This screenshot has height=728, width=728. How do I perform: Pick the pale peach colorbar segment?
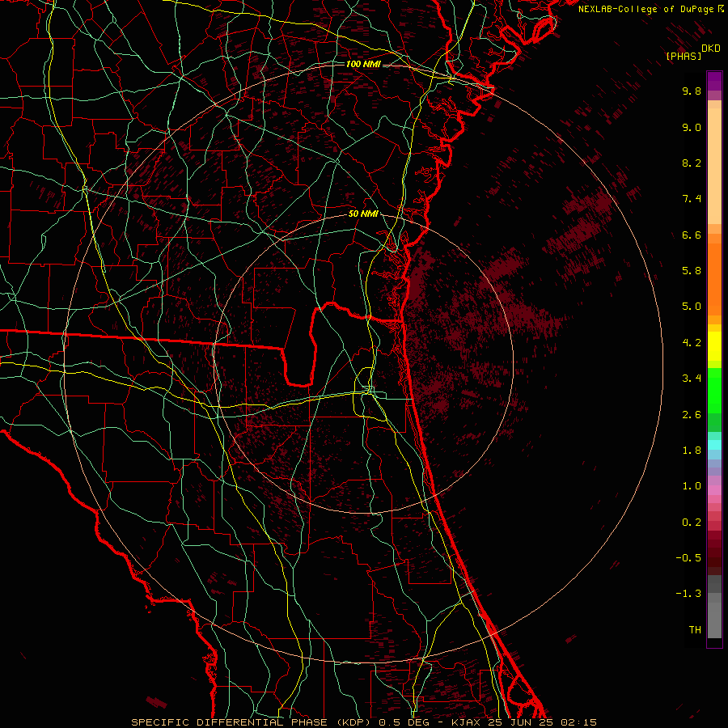click(714, 166)
